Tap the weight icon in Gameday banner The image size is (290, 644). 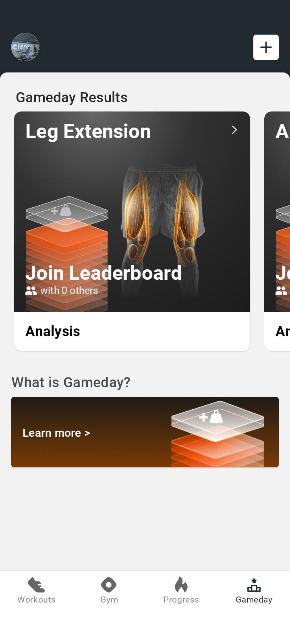point(211,417)
